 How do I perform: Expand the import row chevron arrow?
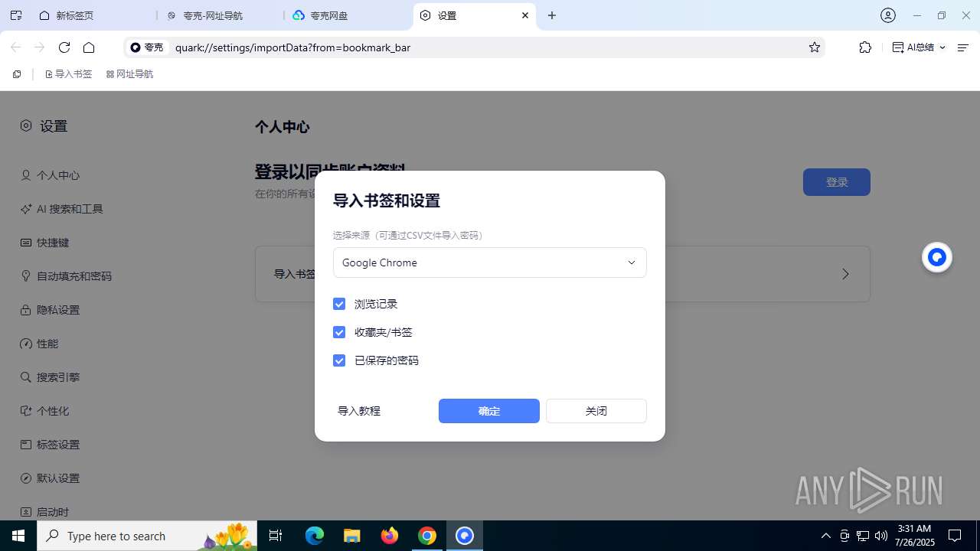pyautogui.click(x=845, y=274)
